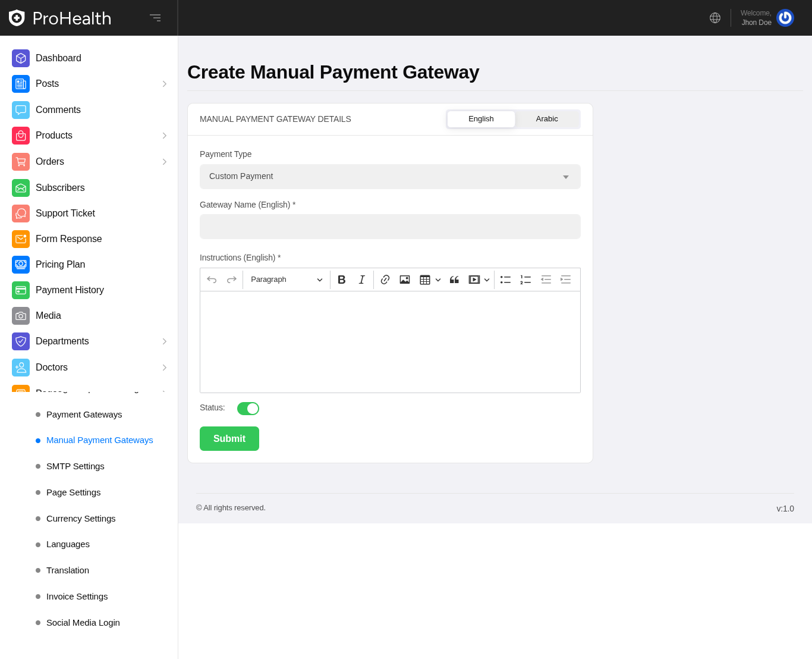
Task: Insert a link using the link icon
Action: 385,280
